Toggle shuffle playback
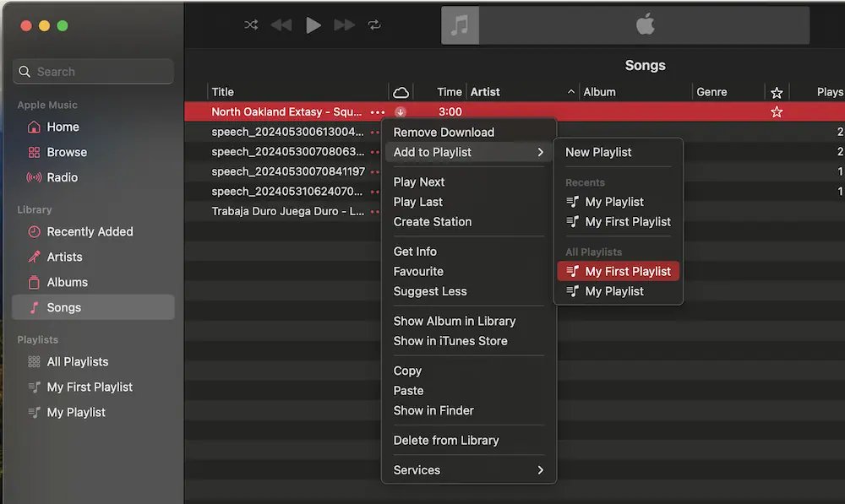This screenshot has width=845, height=504. [251, 24]
